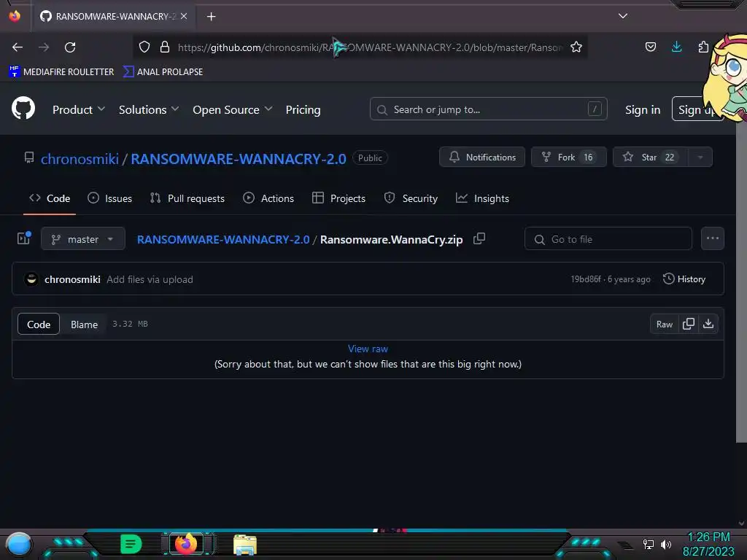Select the Code repository tab

click(50, 198)
